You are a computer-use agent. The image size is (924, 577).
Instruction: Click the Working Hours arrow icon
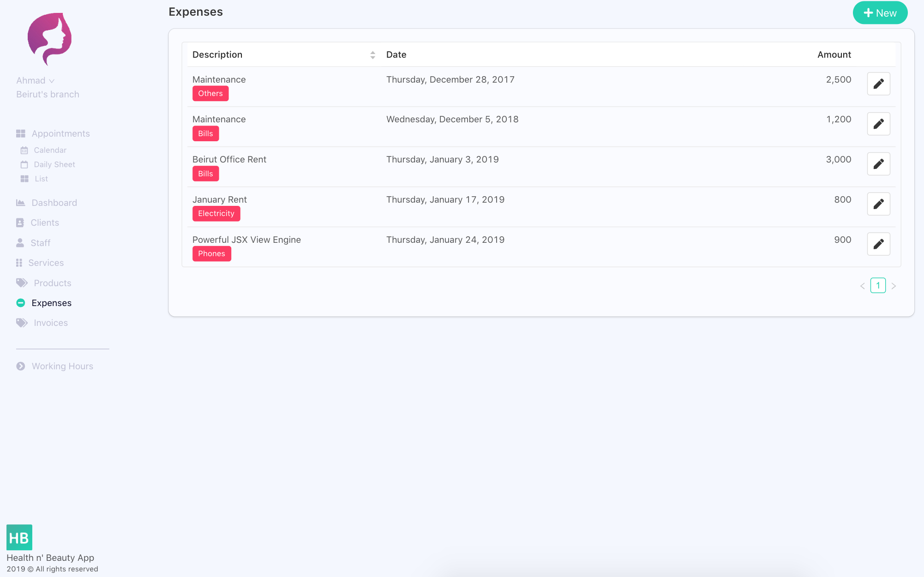point(21,366)
